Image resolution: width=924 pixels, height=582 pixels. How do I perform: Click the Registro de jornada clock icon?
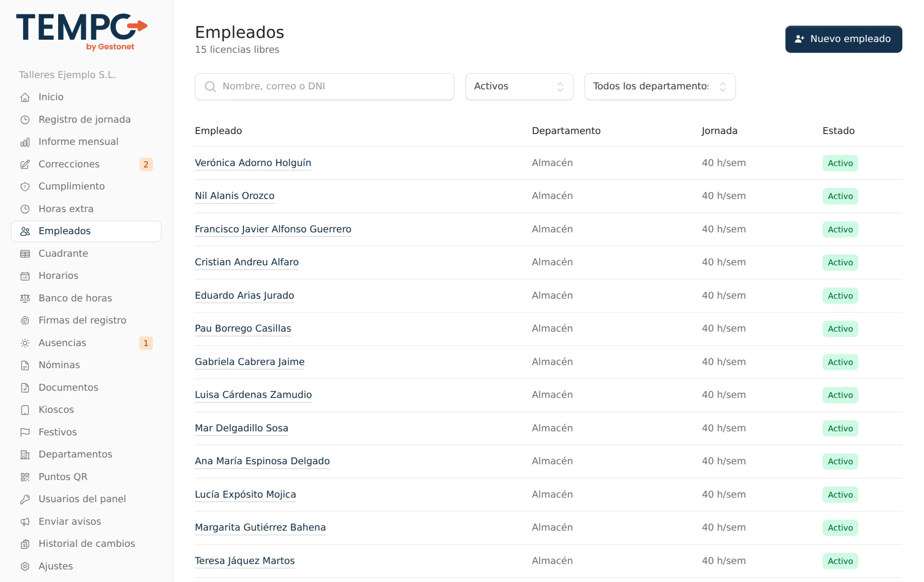pos(25,120)
